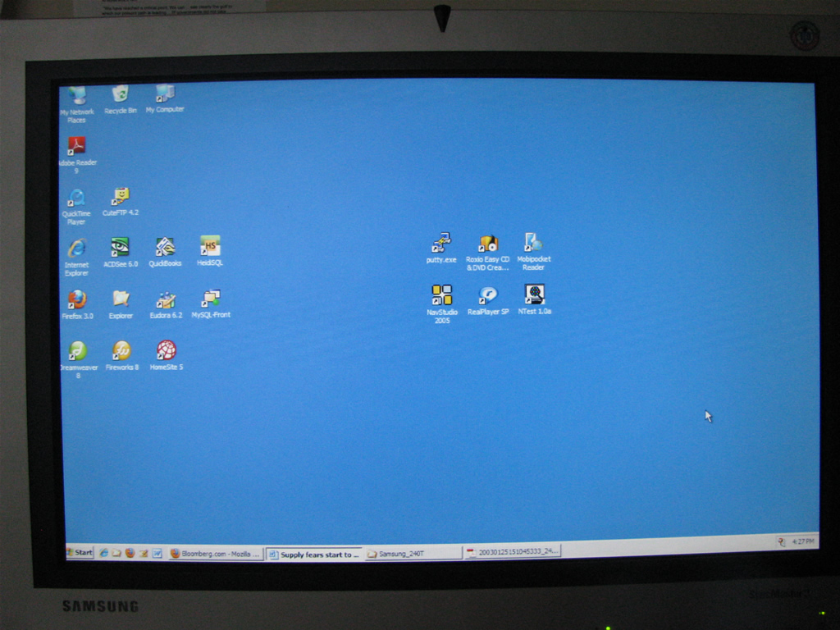
Task: Click the system tray notification icon
Action: pos(782,542)
